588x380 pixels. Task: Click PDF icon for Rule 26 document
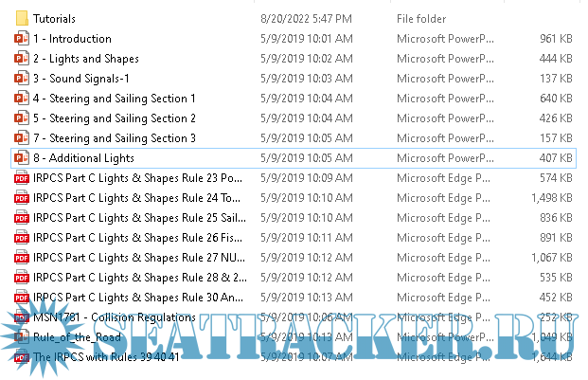coord(22,237)
